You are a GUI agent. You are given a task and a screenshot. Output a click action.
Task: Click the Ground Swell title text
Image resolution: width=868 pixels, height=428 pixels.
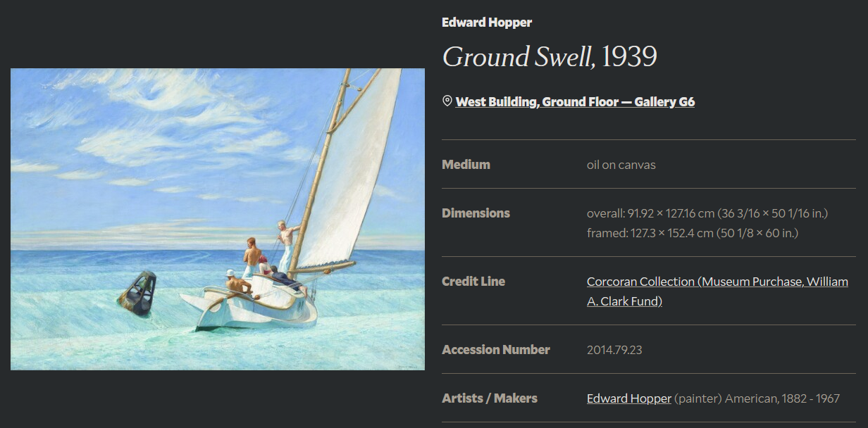pyautogui.click(x=518, y=57)
